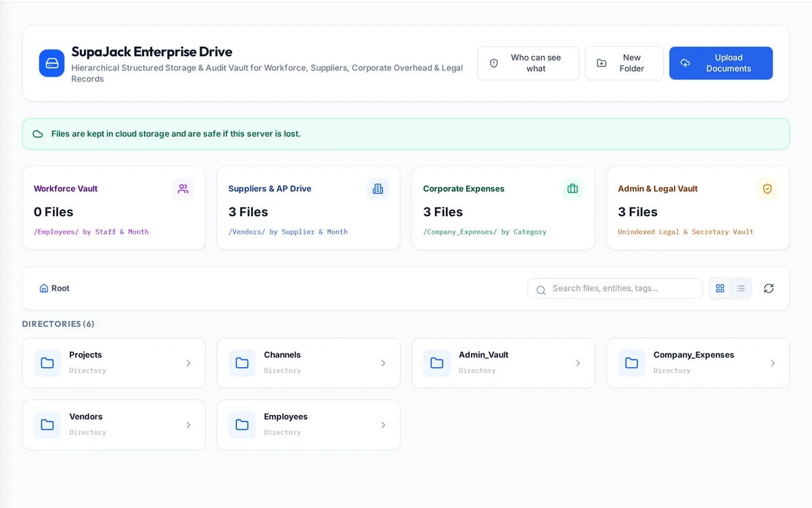Click the building icon on Suppliers & AP Drive
Viewport: 812px width, 508px height.
click(378, 189)
